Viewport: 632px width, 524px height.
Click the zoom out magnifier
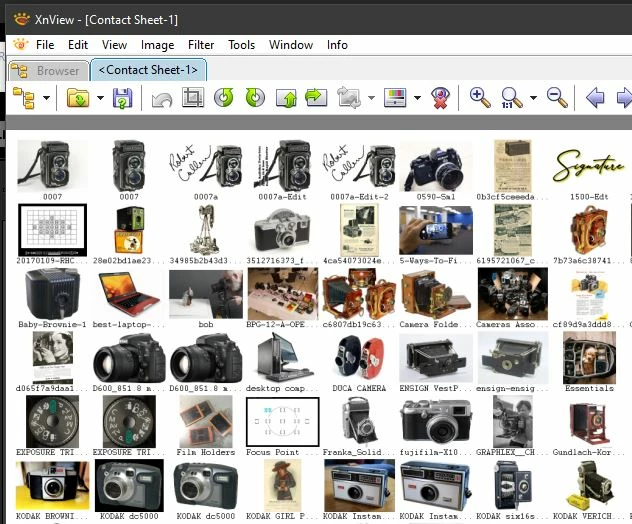point(557,98)
